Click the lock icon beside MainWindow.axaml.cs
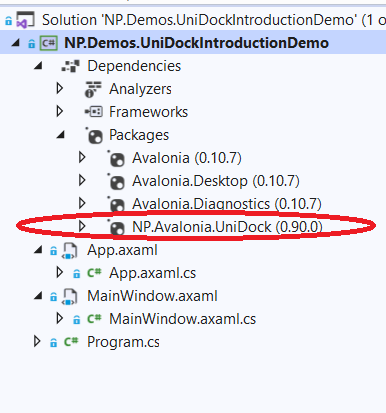The width and height of the screenshot is (386, 413). pyautogui.click(x=76, y=320)
